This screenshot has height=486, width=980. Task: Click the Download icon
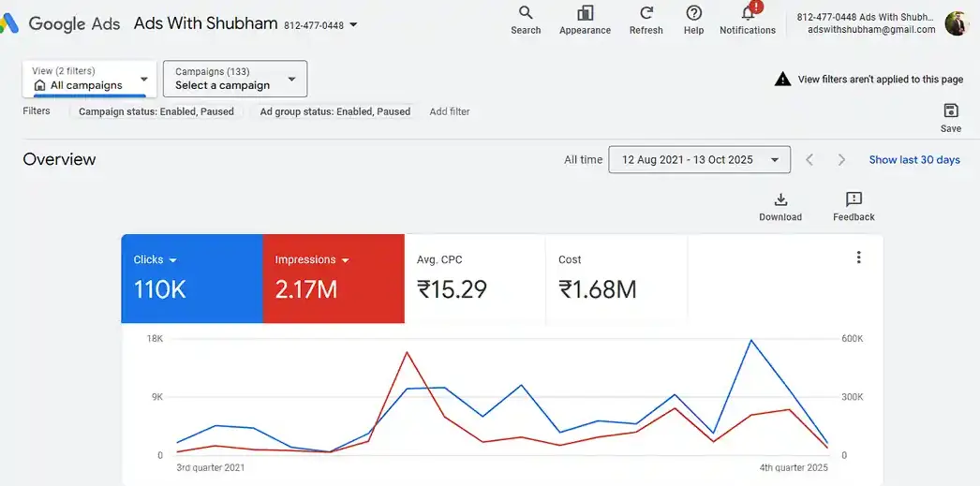click(780, 199)
